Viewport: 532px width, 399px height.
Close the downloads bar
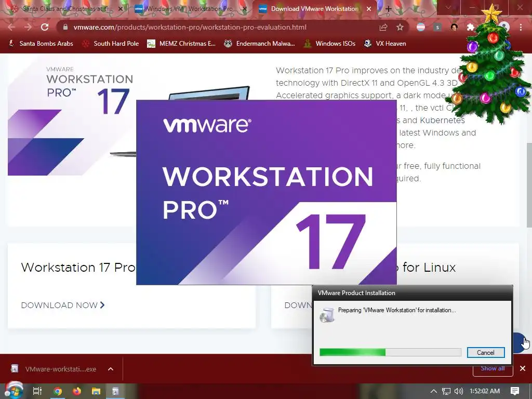523,368
